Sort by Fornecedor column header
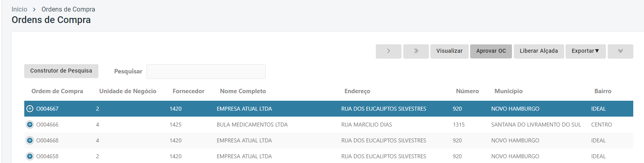Image resolution: width=644 pixels, height=163 pixels. point(188,91)
